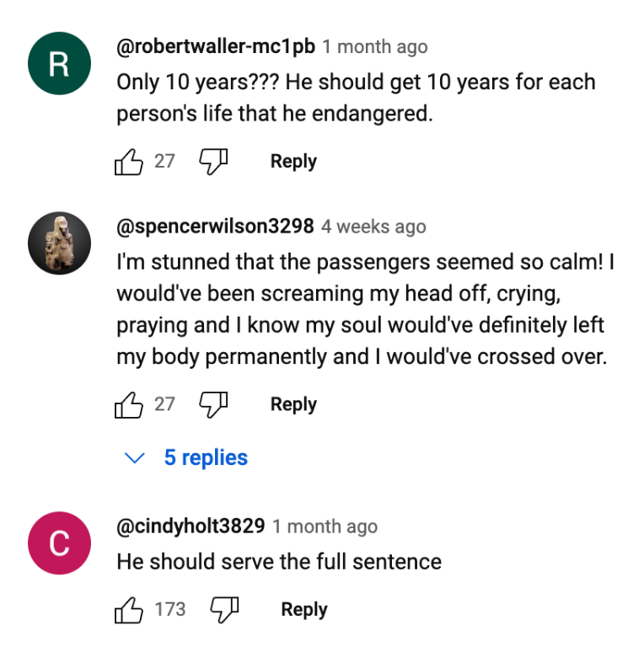Dislike the comment about calm passengers
The image size is (644, 657).
coord(213,405)
